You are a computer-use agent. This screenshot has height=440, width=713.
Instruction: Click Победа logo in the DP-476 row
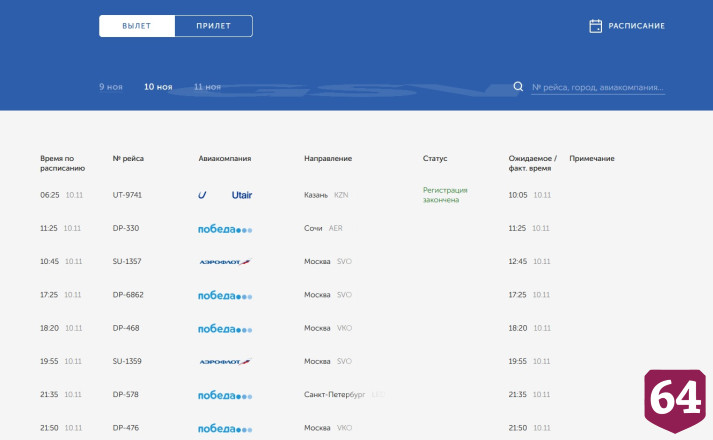pyautogui.click(x=225, y=429)
